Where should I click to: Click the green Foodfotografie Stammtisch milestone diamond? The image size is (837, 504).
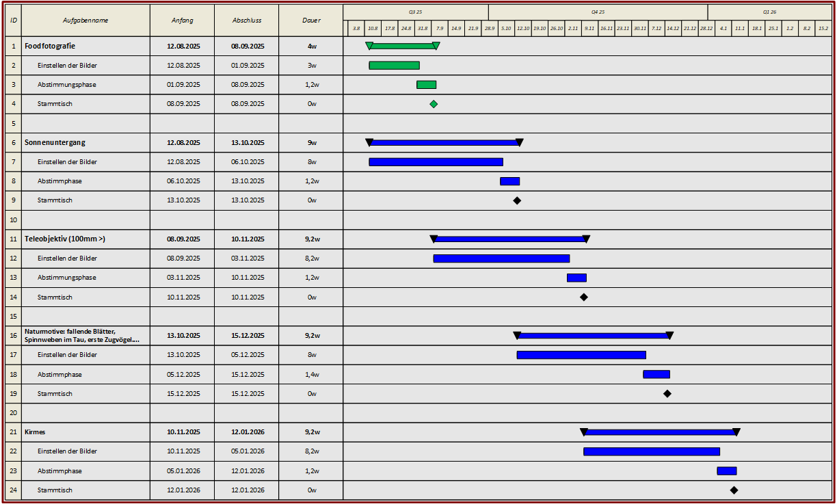[x=434, y=104]
